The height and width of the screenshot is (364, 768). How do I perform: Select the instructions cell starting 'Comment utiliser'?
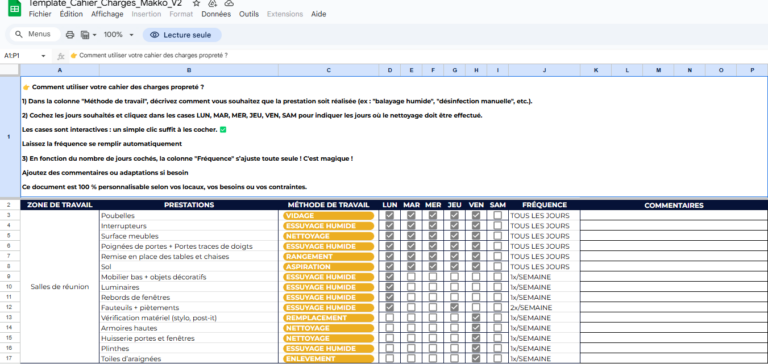click(394, 137)
